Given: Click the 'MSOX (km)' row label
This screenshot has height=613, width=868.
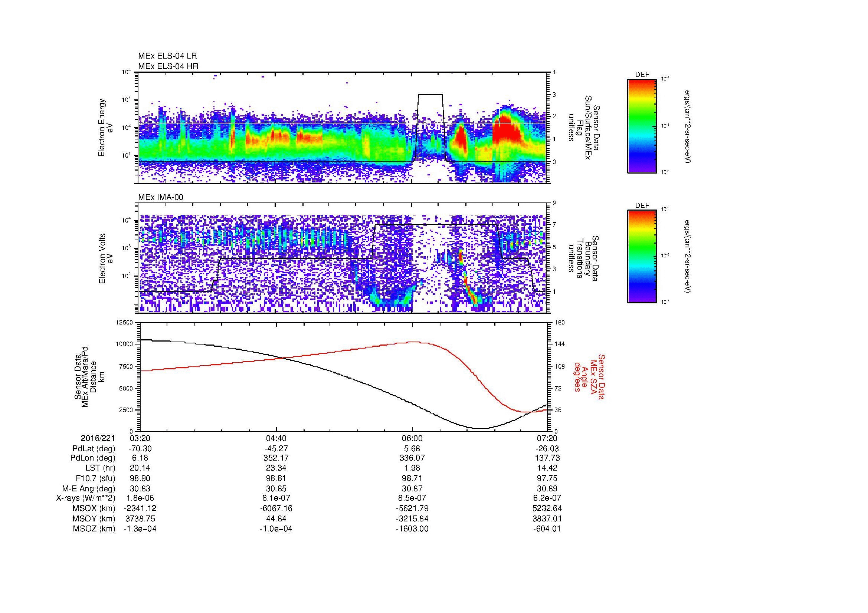Looking at the screenshot, I should (x=94, y=508).
